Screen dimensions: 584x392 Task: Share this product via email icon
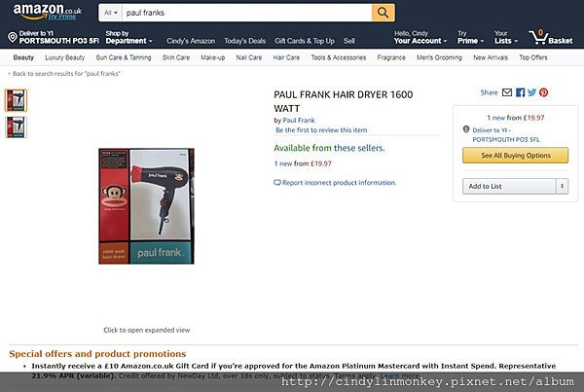click(x=507, y=92)
